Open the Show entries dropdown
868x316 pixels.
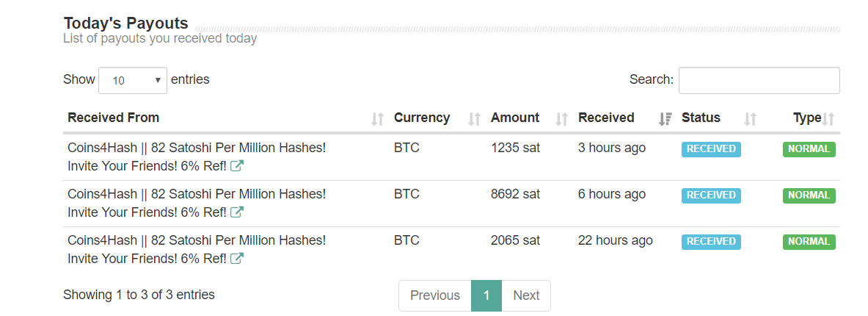(x=132, y=80)
